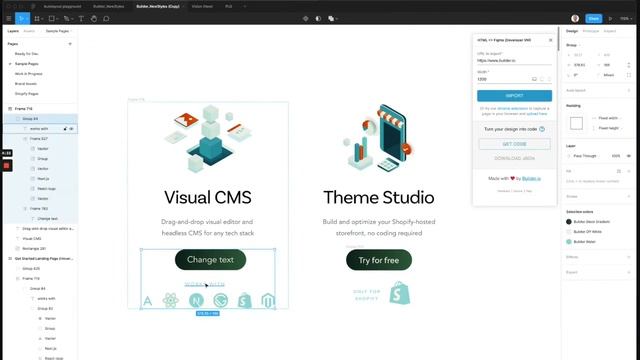This screenshot has width=640, height=360.
Task: Select the Rectangle shape tool
Action: [51, 18]
